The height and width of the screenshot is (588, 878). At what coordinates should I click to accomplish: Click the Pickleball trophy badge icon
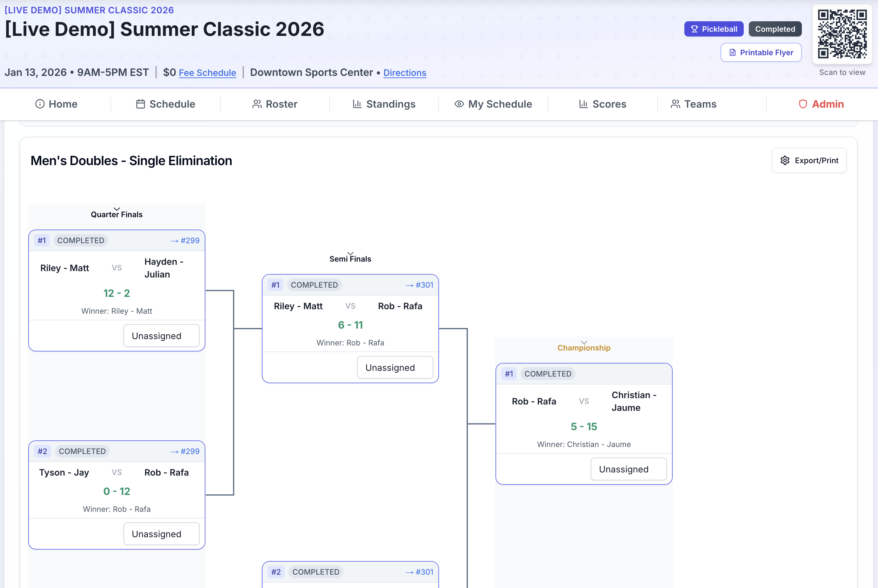[x=694, y=29]
